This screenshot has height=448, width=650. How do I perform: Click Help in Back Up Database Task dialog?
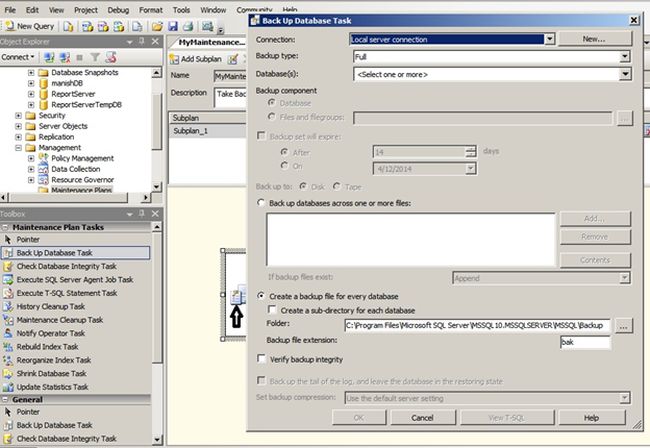[x=591, y=418]
